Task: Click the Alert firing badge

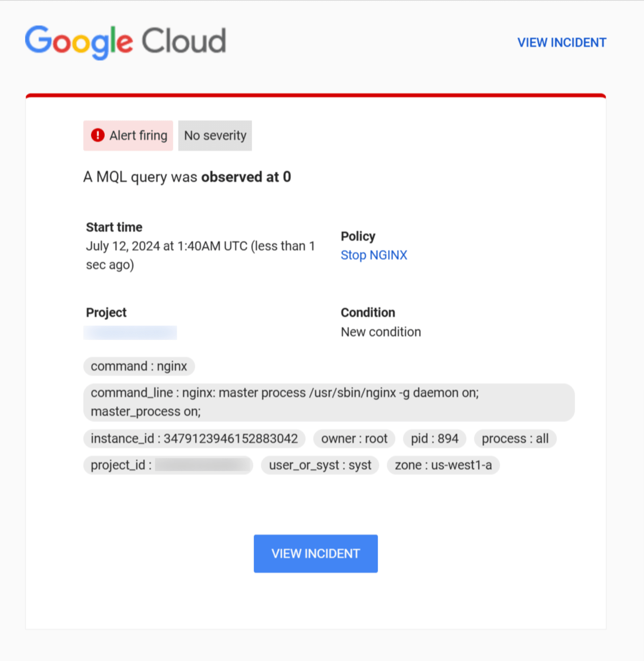Action: click(128, 135)
